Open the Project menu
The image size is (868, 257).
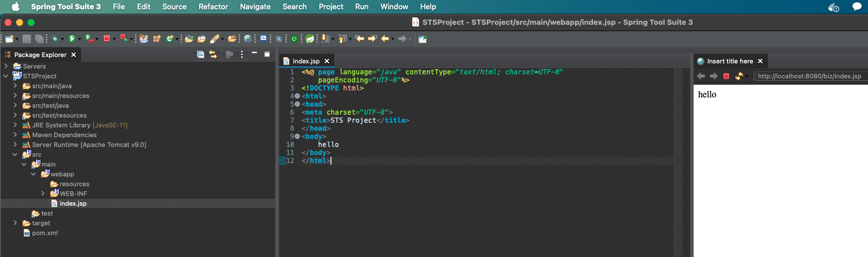[x=331, y=7]
